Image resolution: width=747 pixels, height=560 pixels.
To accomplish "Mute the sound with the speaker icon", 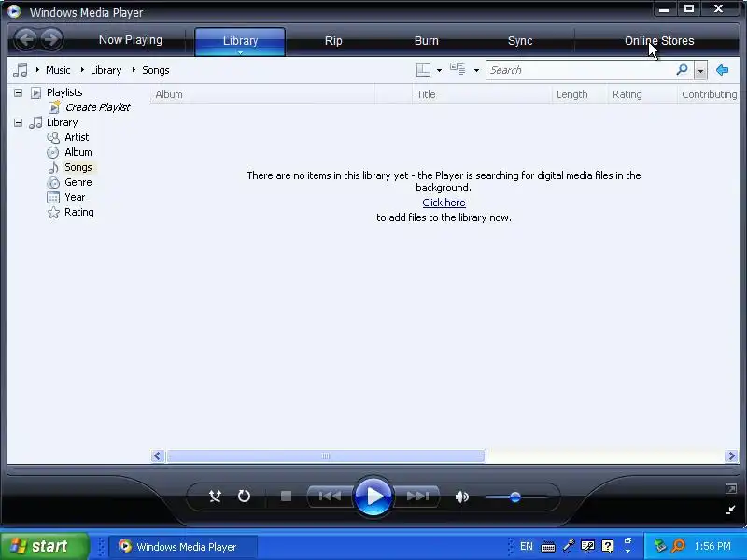I will click(461, 497).
